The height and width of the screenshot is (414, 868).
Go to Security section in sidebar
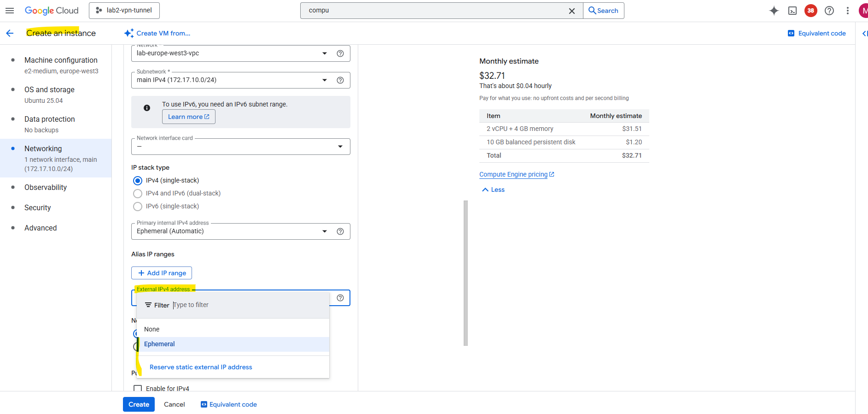point(38,208)
